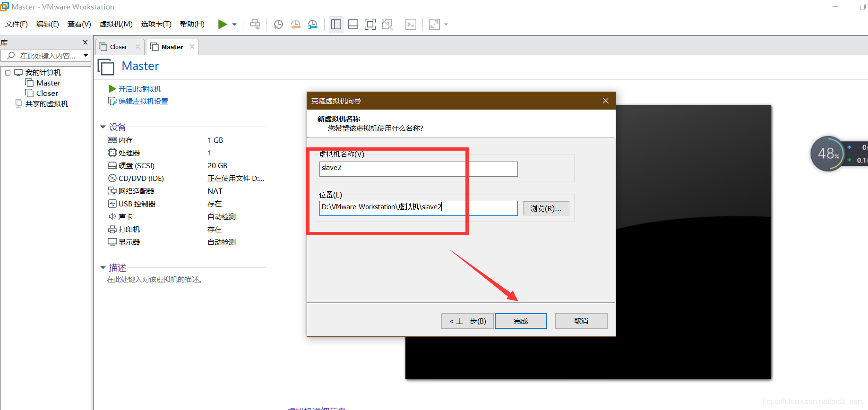Close the Master tab
Viewport: 868px width, 410px height.
click(192, 47)
